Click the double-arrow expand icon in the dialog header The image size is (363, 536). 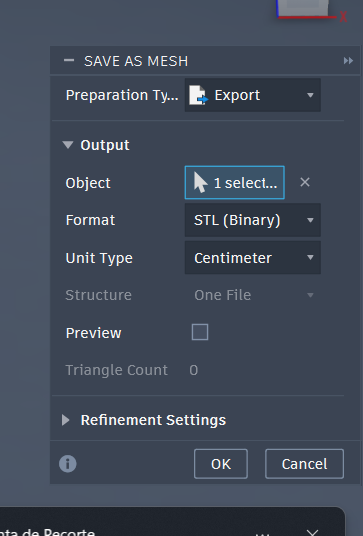348,61
